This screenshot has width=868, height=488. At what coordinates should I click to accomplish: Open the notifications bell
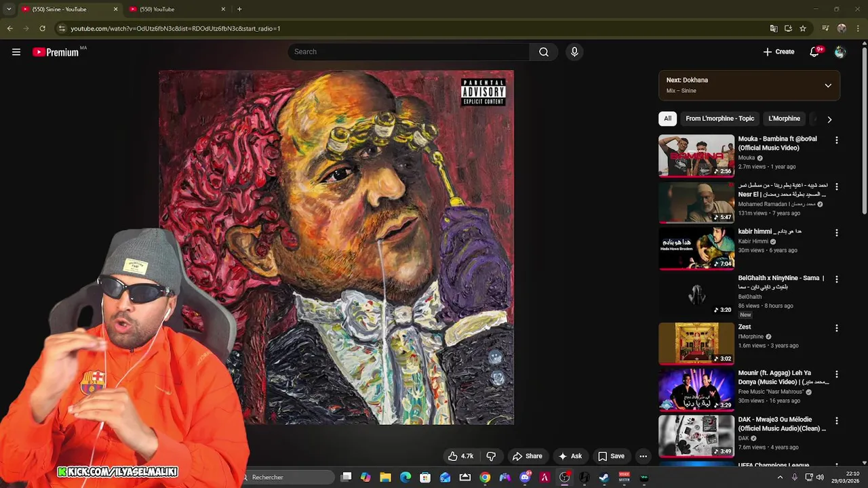tap(814, 52)
